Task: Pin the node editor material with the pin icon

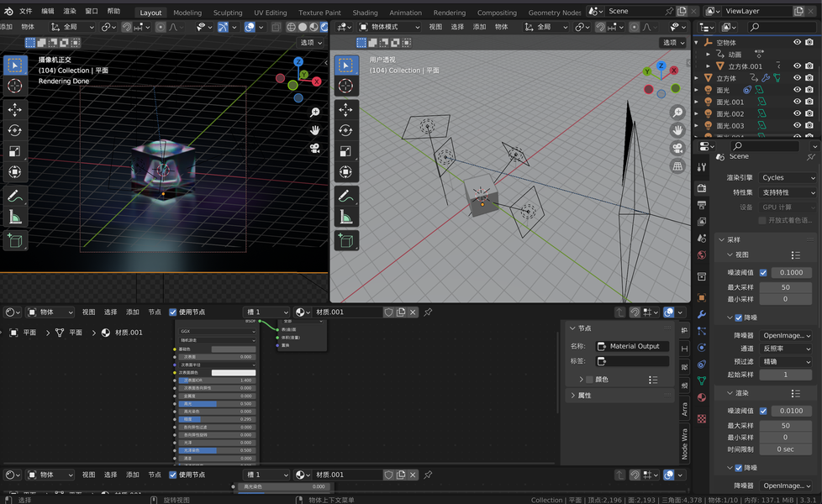Action: 428,312
